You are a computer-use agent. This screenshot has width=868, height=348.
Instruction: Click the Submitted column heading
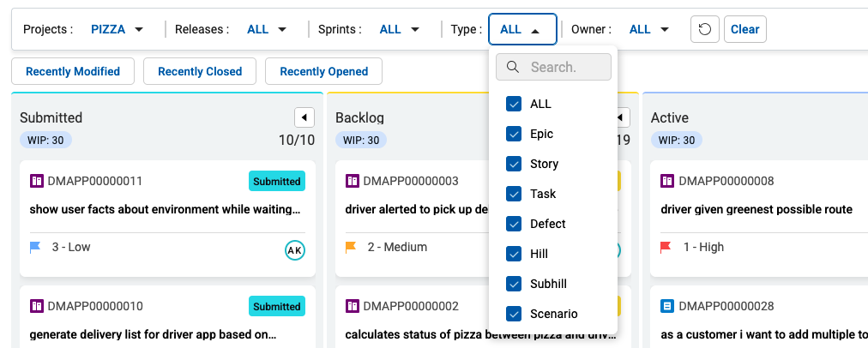(x=51, y=117)
